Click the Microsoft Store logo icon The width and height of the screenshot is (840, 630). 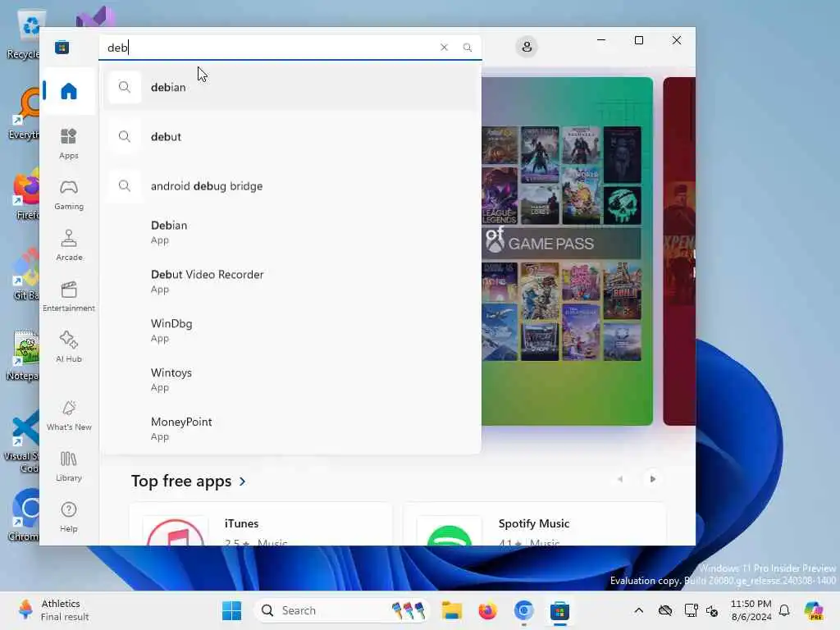pyautogui.click(x=62, y=47)
